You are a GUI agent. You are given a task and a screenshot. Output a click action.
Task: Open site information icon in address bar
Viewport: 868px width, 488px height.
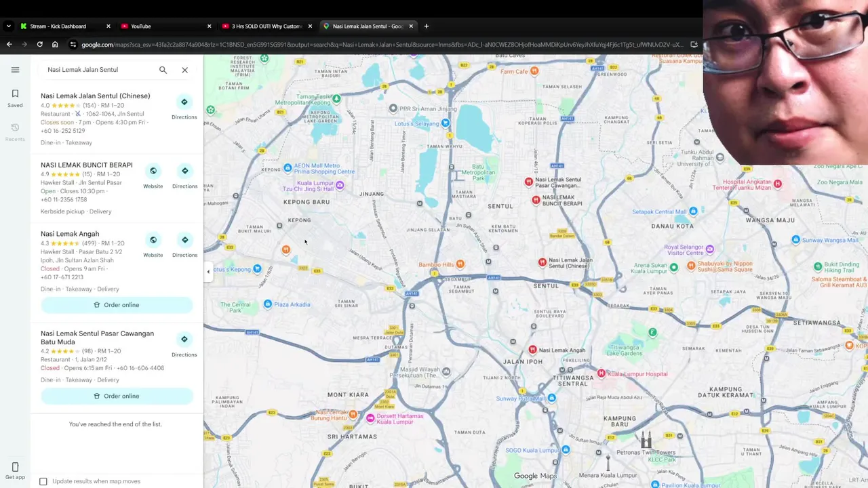(73, 45)
